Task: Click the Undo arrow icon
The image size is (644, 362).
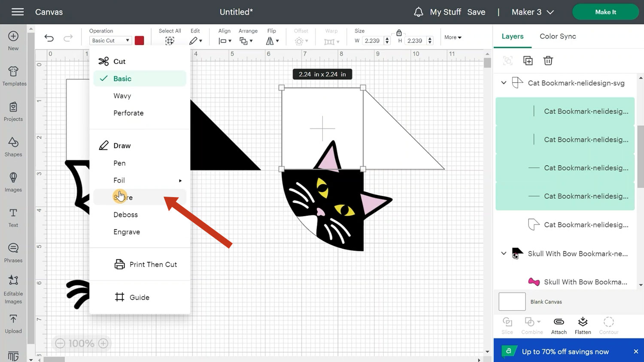Action: 49,38
